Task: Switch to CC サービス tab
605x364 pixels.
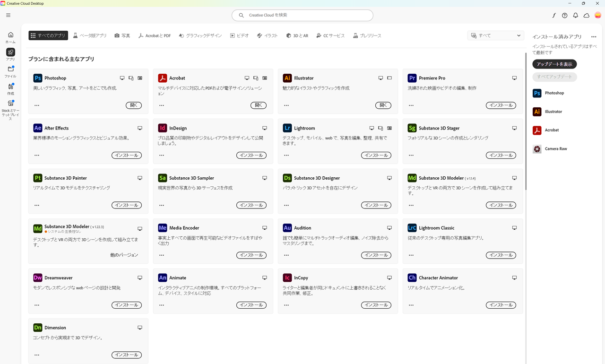Action: (331, 35)
